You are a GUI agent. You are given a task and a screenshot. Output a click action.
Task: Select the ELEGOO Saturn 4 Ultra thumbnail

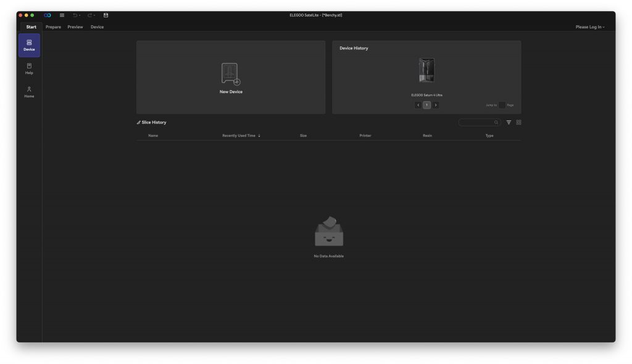(x=426, y=70)
